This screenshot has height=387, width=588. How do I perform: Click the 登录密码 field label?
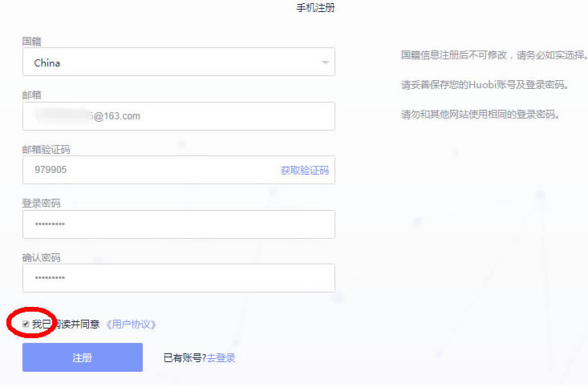pyautogui.click(x=41, y=203)
